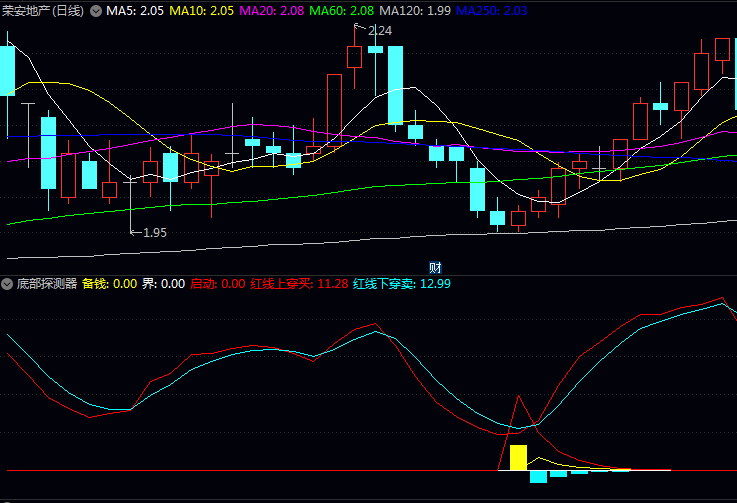Click the yellow bar in 底部探测器 panel
737x503 pixels.
518,458
